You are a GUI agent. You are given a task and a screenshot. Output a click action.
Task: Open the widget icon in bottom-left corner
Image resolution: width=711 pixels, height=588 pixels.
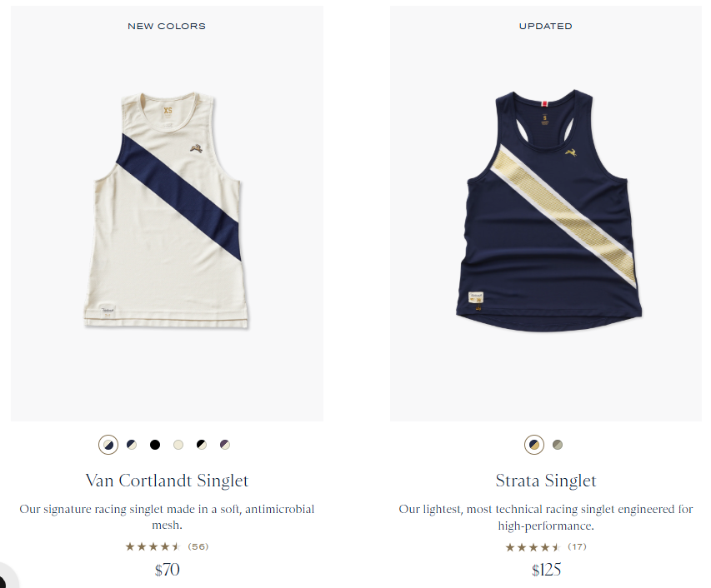pos(4,577)
